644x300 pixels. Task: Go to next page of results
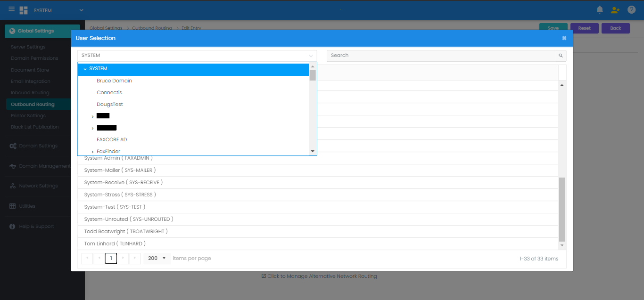click(x=123, y=258)
